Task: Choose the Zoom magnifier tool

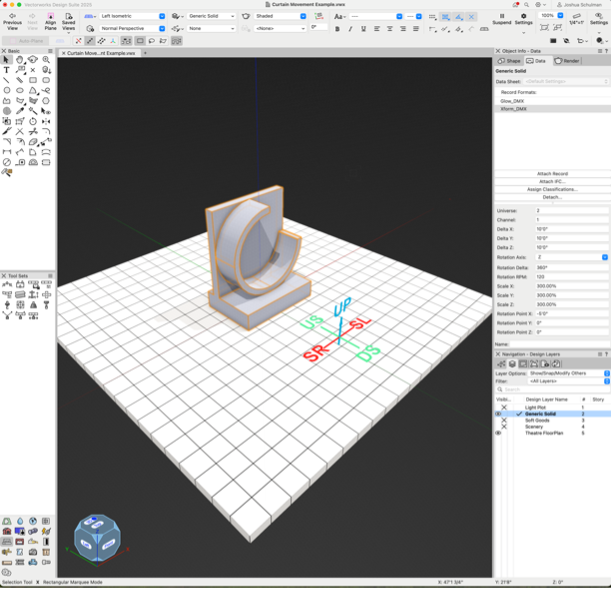Action: coord(46,60)
